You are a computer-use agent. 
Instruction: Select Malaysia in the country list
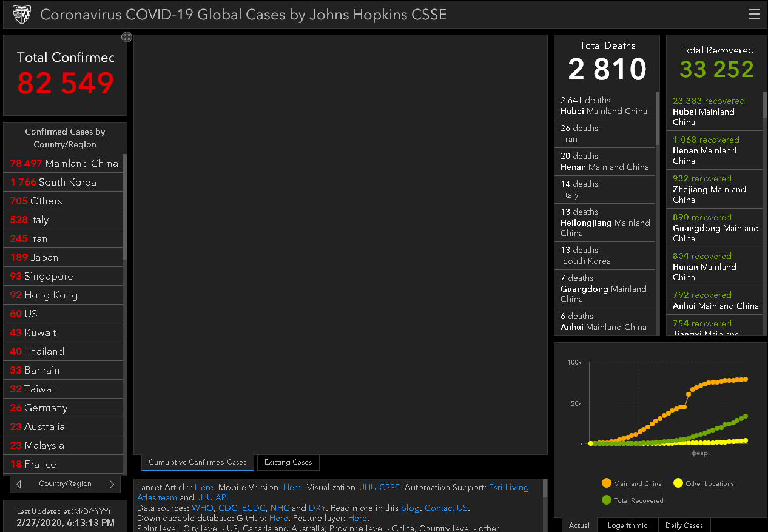63,445
